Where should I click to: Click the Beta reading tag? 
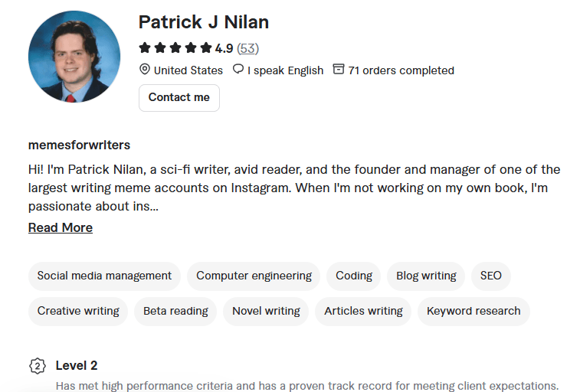click(x=175, y=311)
